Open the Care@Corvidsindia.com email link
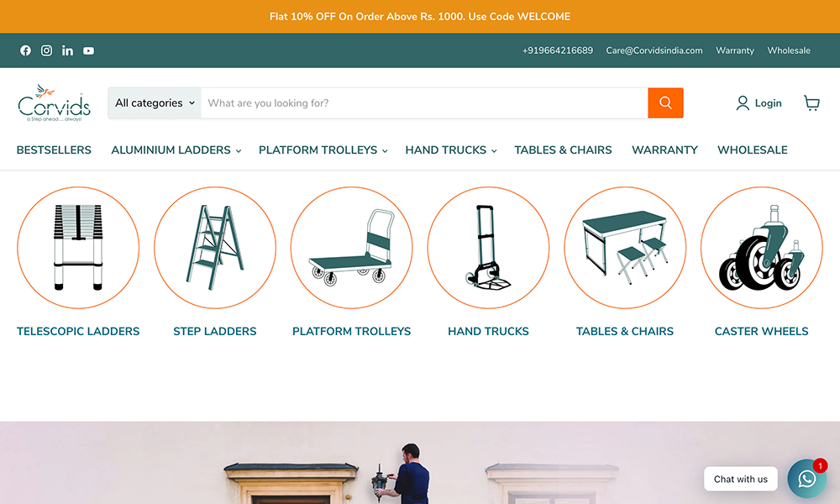840x504 pixels. 654,50
